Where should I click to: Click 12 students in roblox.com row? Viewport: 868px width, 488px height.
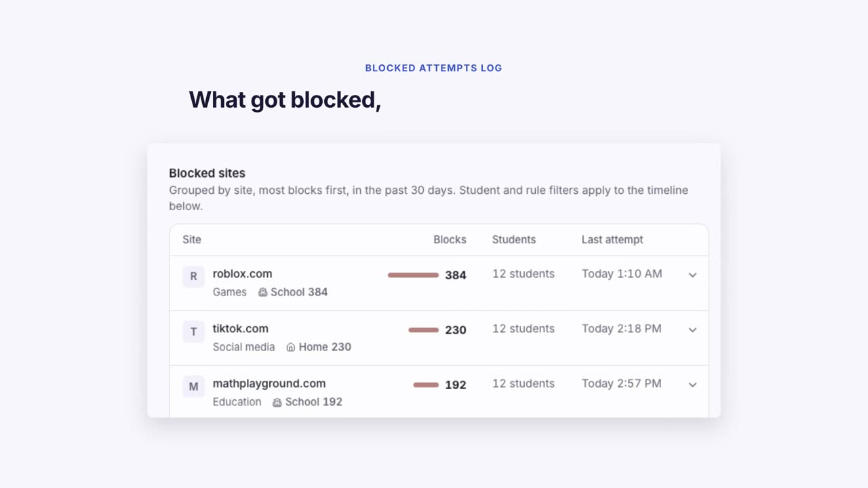(x=524, y=274)
